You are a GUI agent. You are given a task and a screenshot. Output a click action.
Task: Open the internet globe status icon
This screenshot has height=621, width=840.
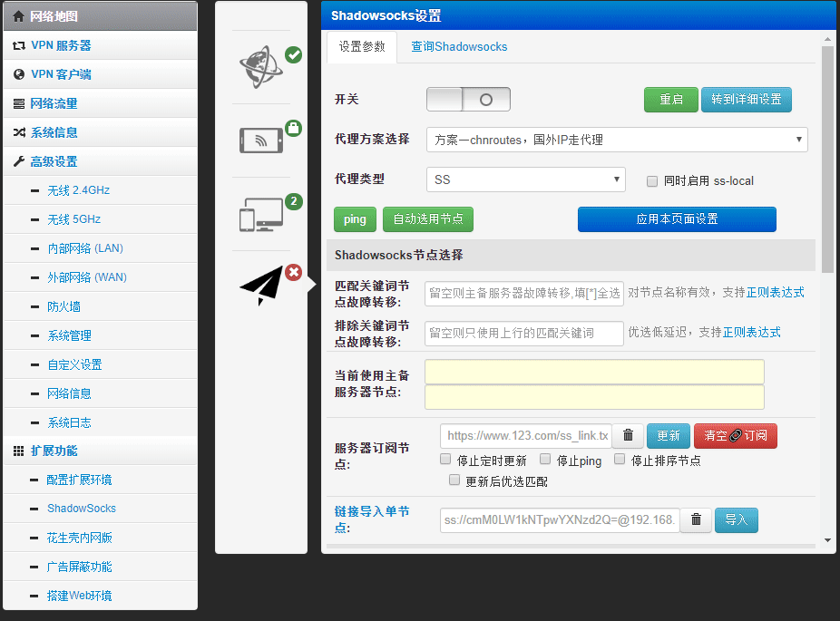pyautogui.click(x=261, y=67)
